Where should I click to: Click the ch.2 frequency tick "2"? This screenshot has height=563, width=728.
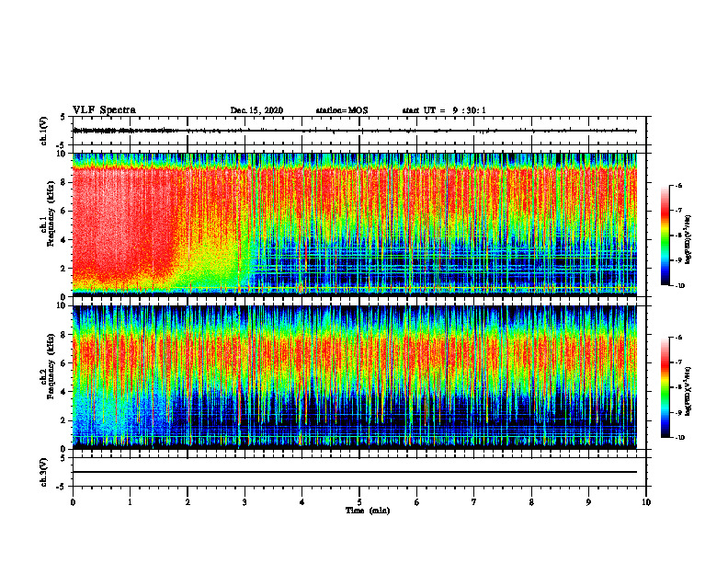(x=64, y=420)
